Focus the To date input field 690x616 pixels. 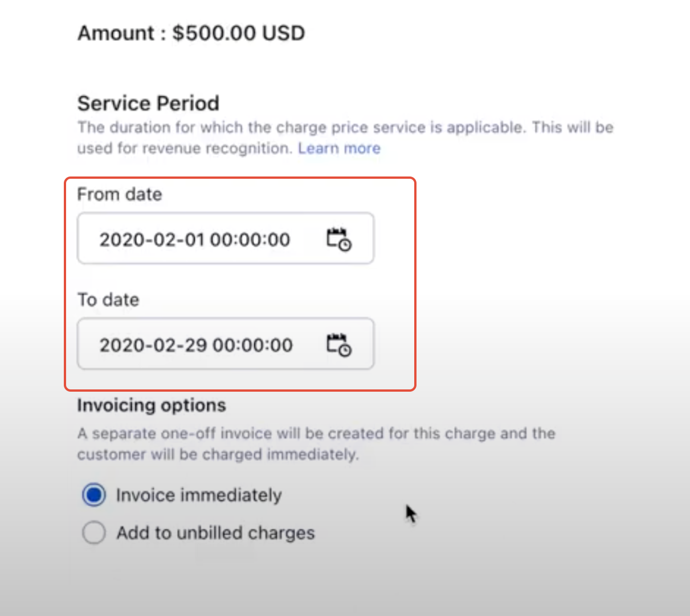click(x=226, y=344)
